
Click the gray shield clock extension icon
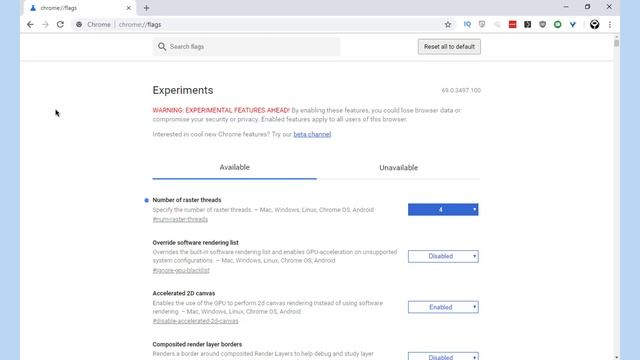click(x=482, y=24)
